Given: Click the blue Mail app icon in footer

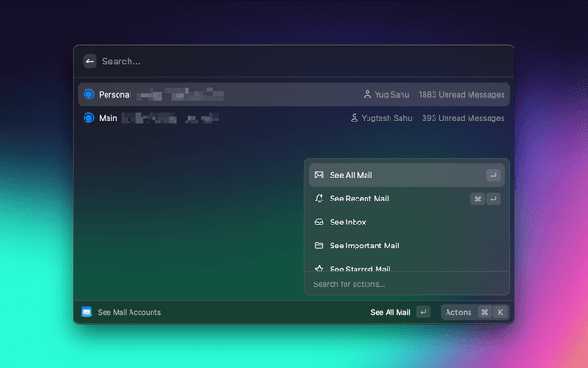Looking at the screenshot, I should (86, 312).
